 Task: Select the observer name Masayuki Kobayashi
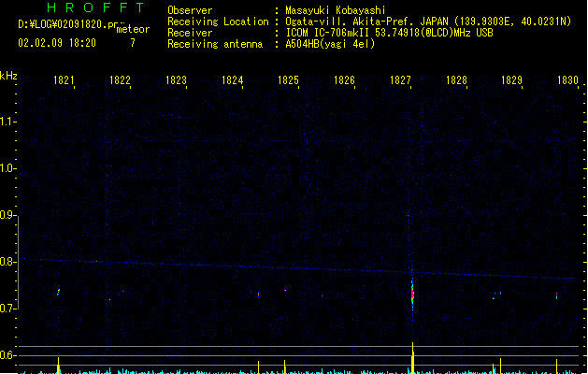tap(336, 10)
